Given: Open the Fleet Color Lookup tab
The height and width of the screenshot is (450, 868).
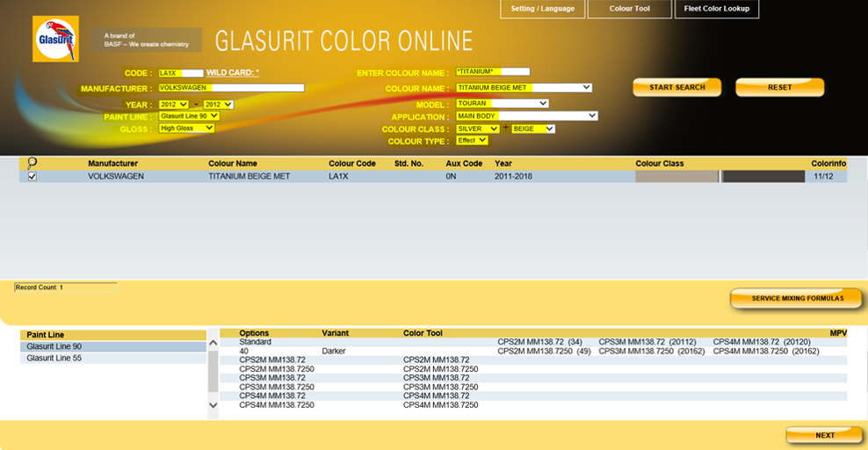Looking at the screenshot, I should point(717,9).
